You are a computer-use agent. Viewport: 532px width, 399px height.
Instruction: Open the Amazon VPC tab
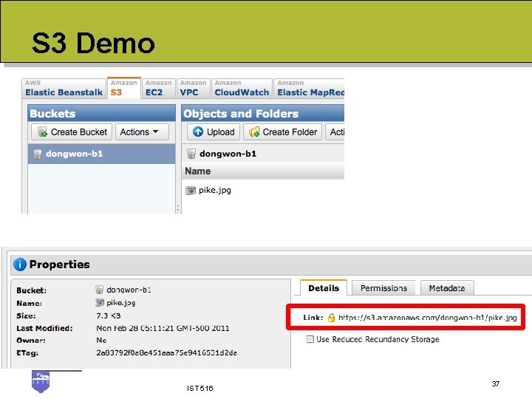(x=193, y=88)
